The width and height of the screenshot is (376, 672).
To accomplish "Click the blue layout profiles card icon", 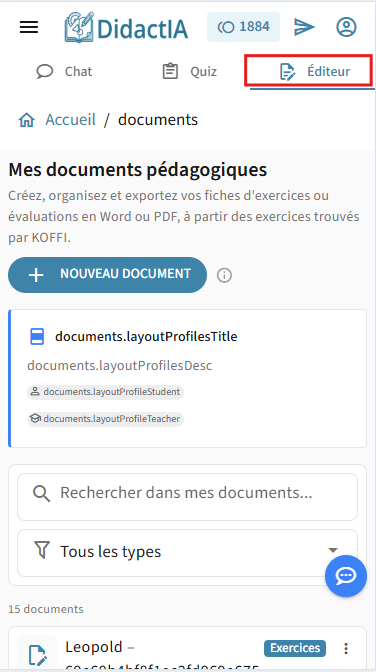I will click(37, 336).
